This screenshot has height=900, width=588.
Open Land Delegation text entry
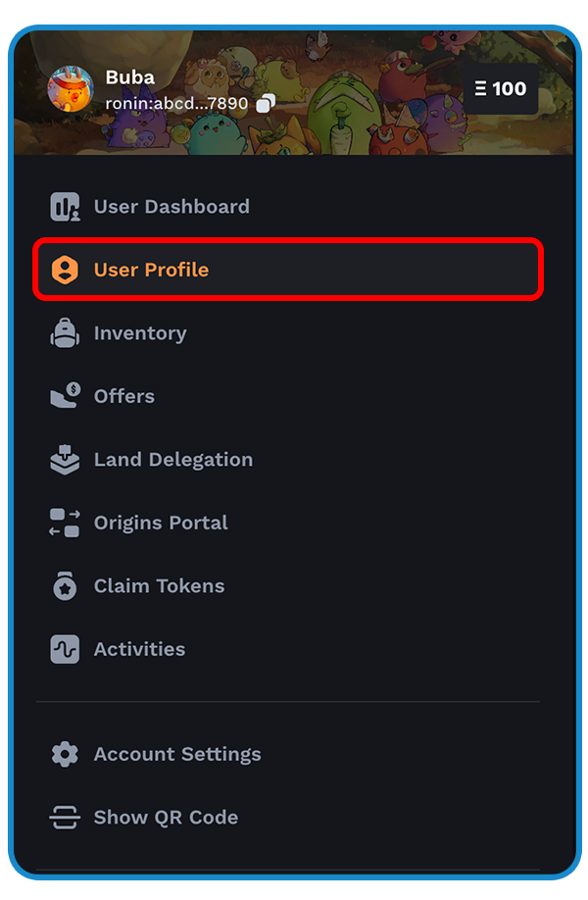click(x=173, y=460)
